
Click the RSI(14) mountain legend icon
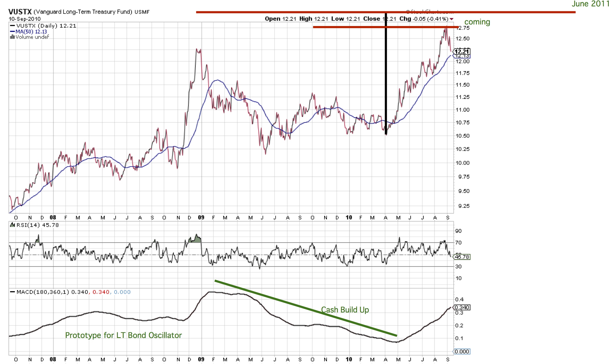pos(12,225)
